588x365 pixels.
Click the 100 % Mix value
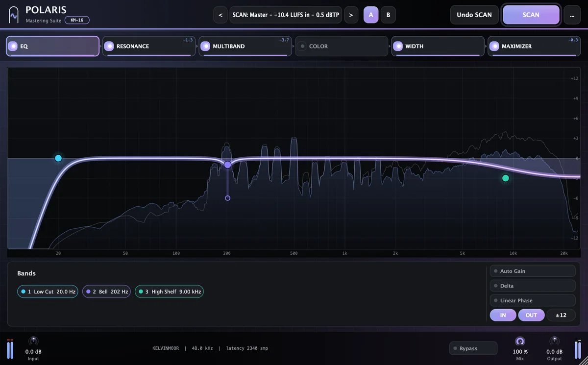click(520, 352)
